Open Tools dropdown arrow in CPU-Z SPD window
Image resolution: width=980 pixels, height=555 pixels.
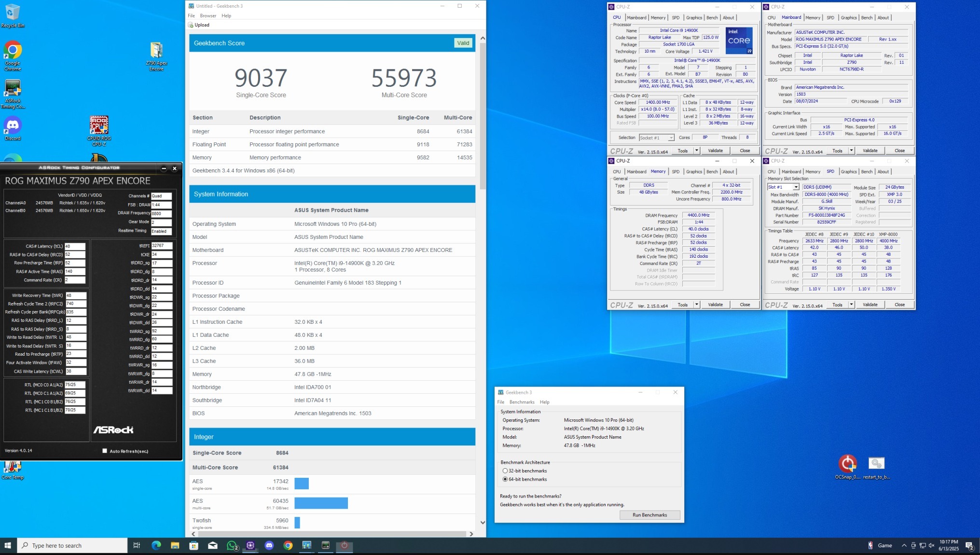[x=851, y=305]
